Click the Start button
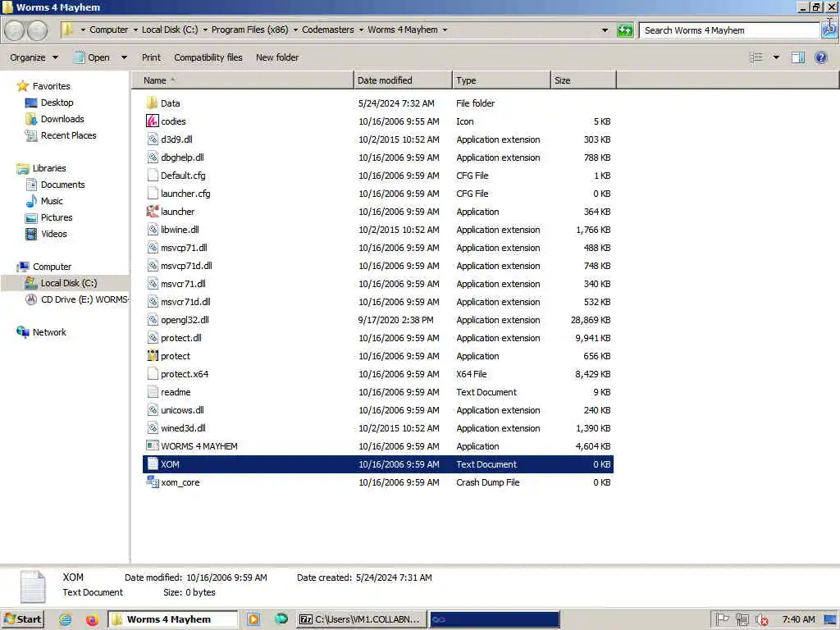This screenshot has height=630, width=840. (22, 619)
